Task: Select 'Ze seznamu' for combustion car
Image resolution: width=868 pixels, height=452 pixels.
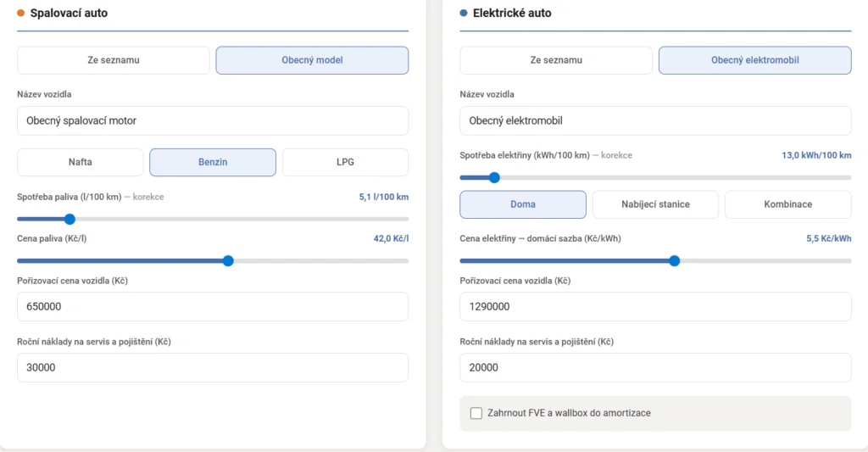Action: tap(113, 60)
